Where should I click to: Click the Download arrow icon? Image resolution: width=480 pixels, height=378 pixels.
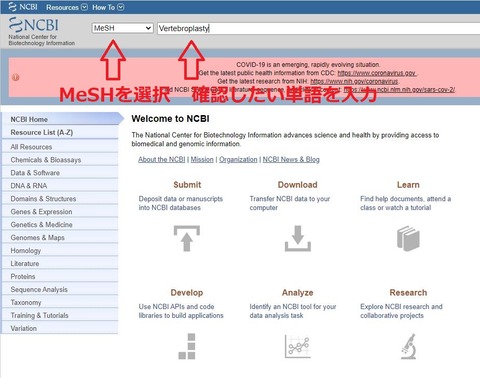(298, 238)
